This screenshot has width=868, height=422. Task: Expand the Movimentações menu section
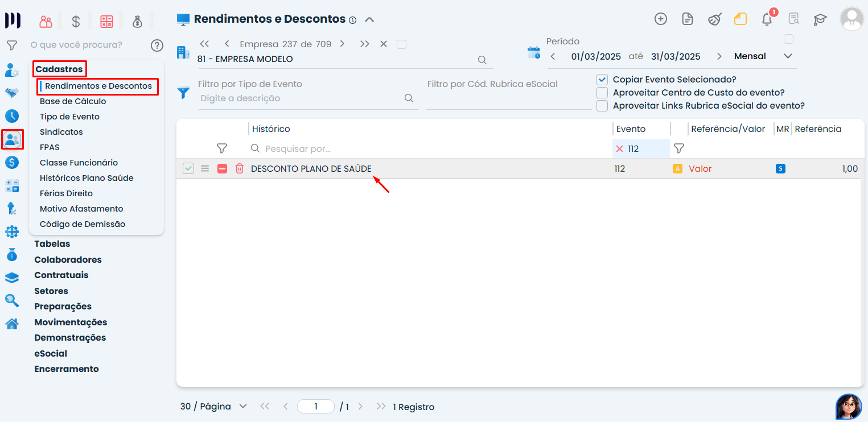click(x=71, y=322)
